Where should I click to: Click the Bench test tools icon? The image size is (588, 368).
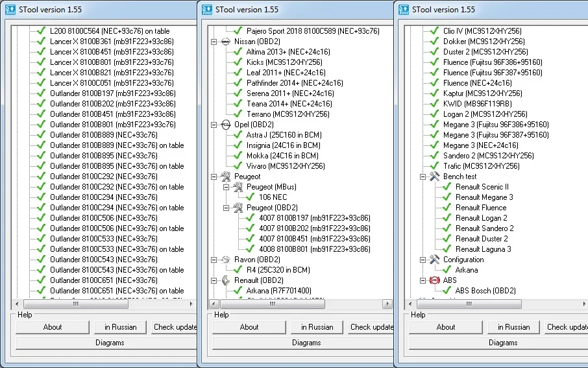(435, 177)
